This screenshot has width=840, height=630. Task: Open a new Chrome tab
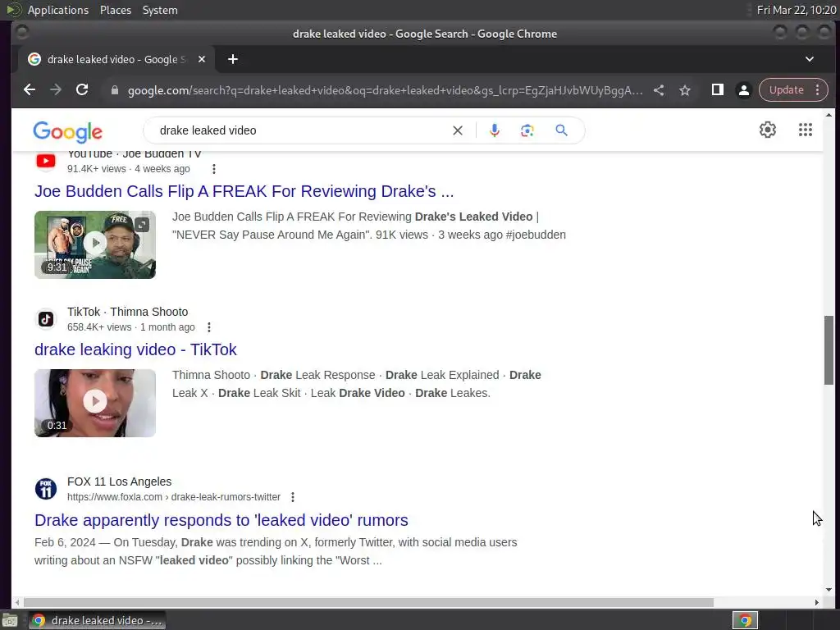point(232,59)
